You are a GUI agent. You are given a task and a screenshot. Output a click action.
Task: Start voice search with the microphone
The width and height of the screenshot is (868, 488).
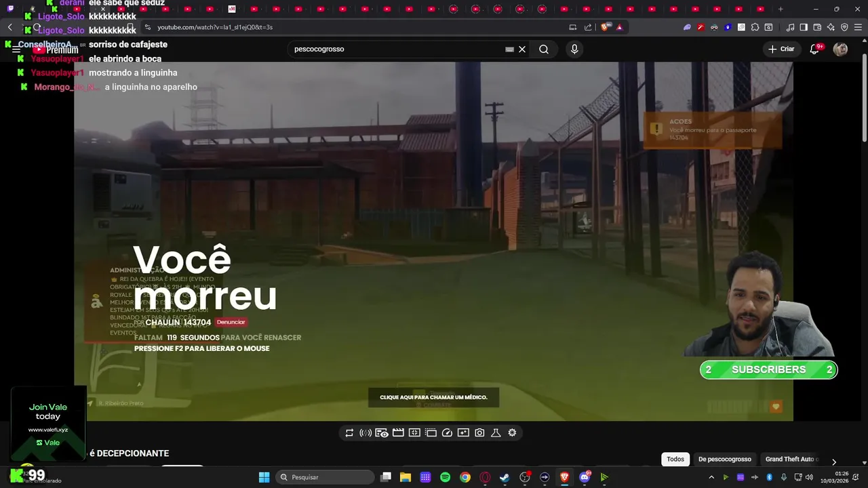pos(574,49)
